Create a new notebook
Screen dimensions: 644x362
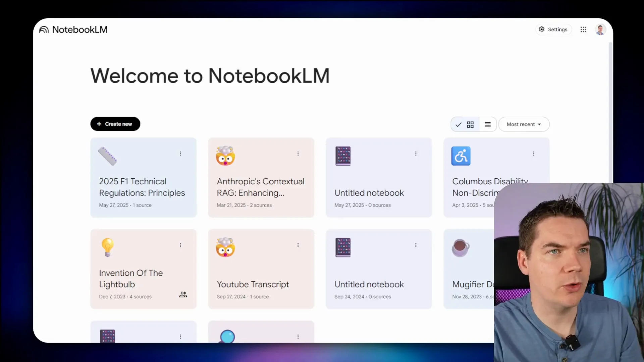point(115,124)
